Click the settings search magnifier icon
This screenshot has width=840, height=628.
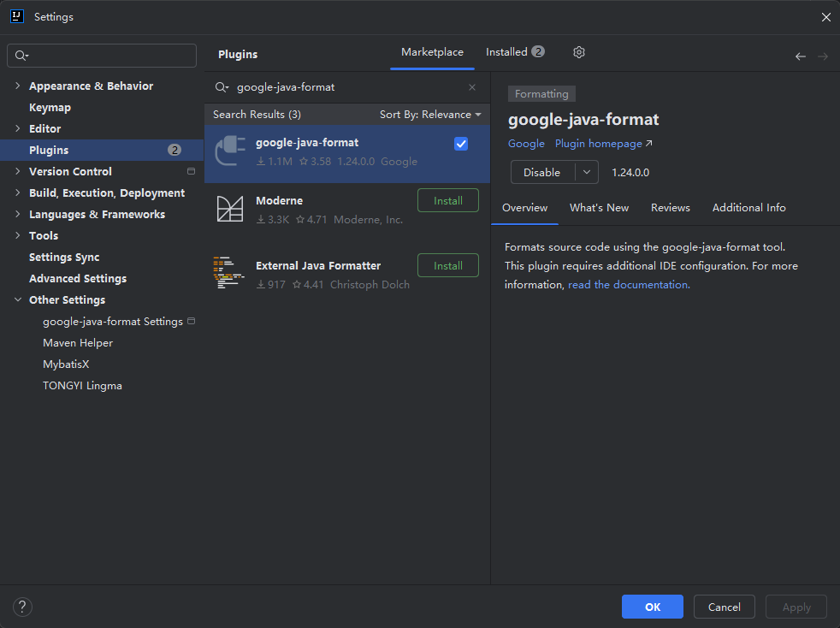click(x=21, y=56)
